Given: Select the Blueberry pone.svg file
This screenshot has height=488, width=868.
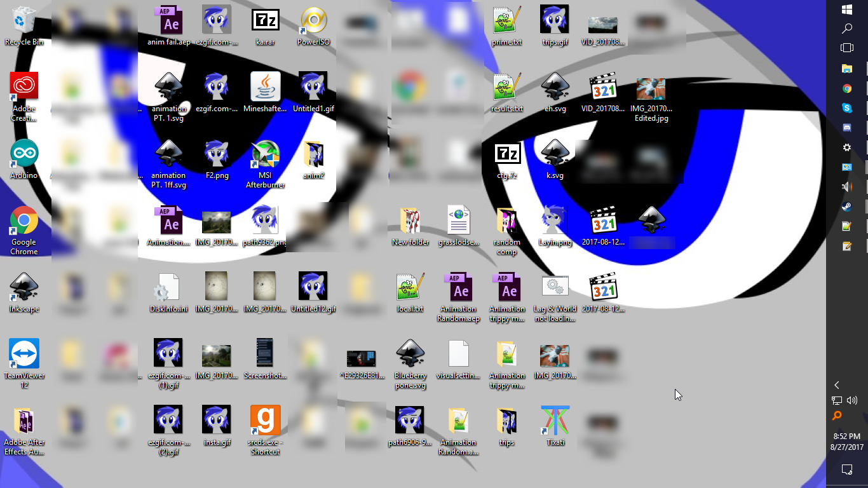Looking at the screenshot, I should click(410, 354).
